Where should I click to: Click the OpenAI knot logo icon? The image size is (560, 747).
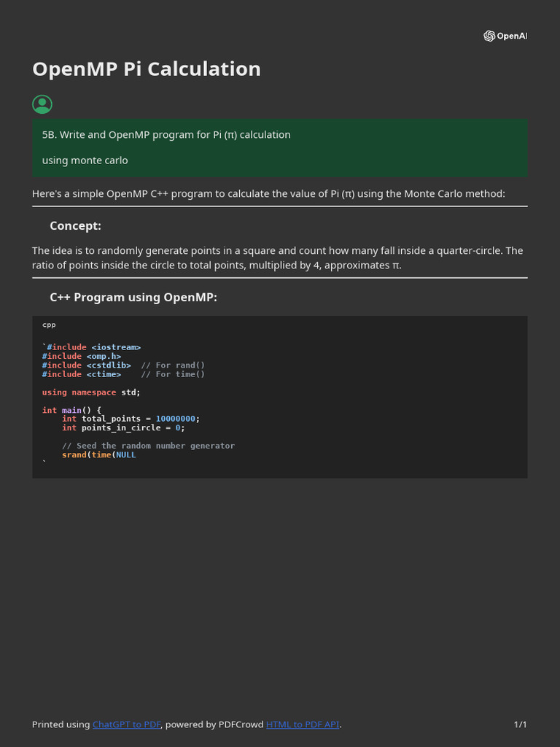pyautogui.click(x=489, y=36)
